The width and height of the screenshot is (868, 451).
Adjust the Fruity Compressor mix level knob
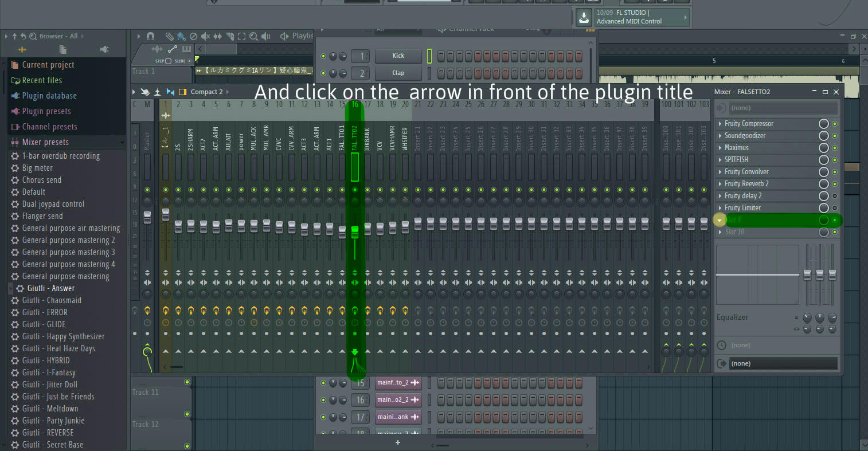(824, 124)
